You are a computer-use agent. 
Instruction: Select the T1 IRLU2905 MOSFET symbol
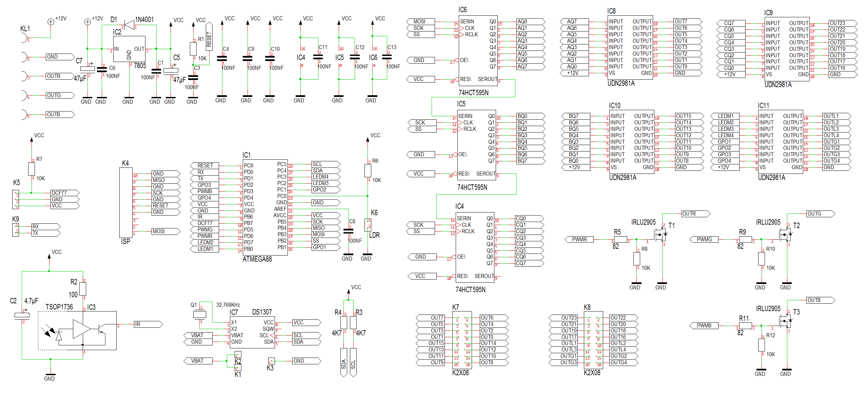click(x=661, y=234)
